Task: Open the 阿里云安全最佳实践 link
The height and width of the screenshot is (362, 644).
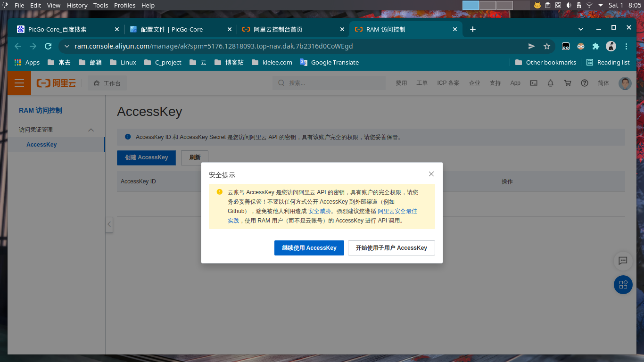Action: (397, 211)
